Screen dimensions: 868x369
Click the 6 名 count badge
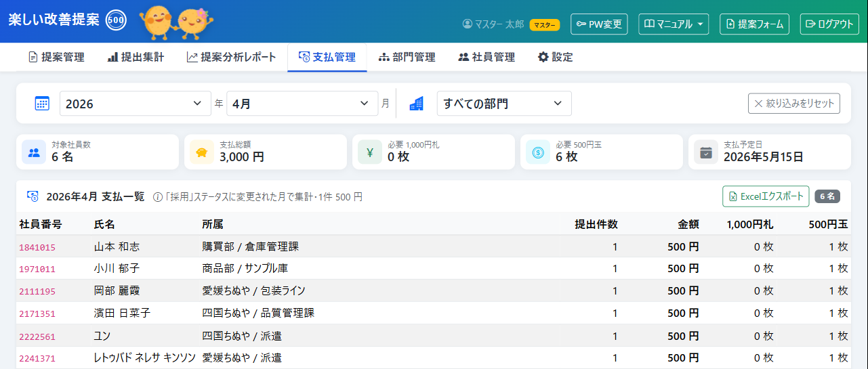coord(828,196)
